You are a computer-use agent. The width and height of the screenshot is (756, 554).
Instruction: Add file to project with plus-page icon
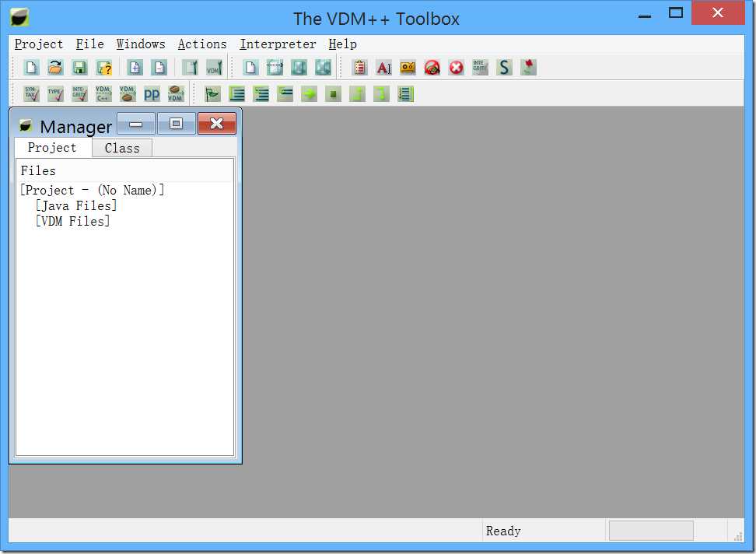(135, 68)
